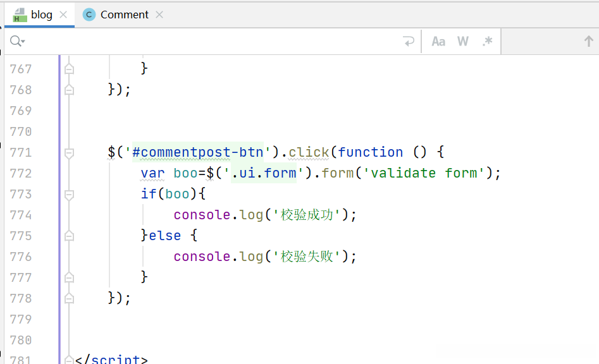
Task: Click fold end marker at line 767
Action: coord(69,69)
